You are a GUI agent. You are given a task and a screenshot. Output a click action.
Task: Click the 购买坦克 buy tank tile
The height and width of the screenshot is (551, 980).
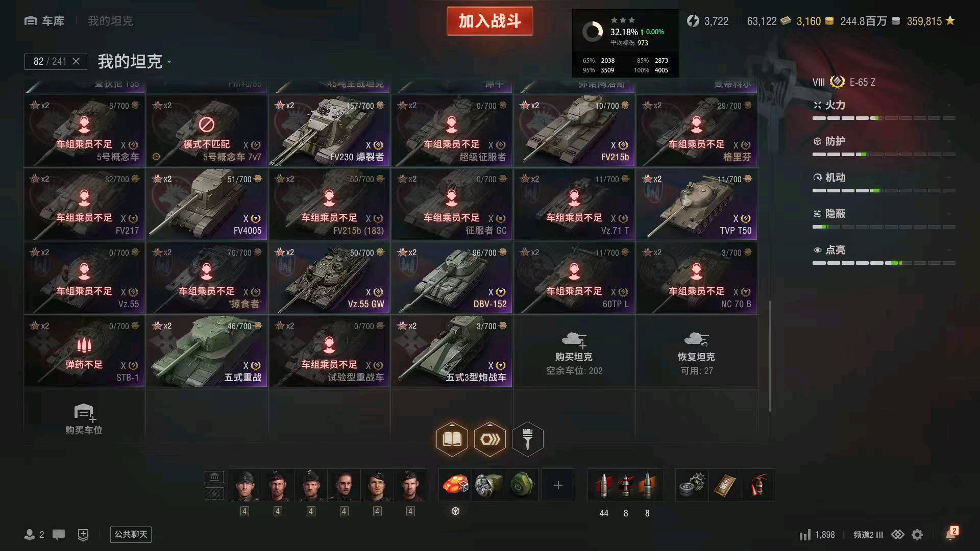[574, 352]
